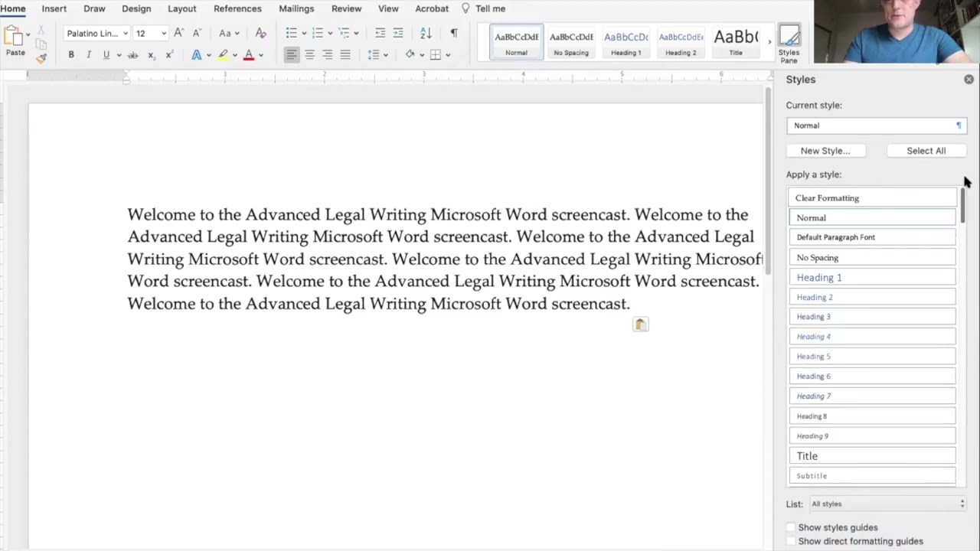The image size is (980, 551).
Task: Apply Heading 2 thumbnail in ribbon gallery
Action: tap(681, 42)
